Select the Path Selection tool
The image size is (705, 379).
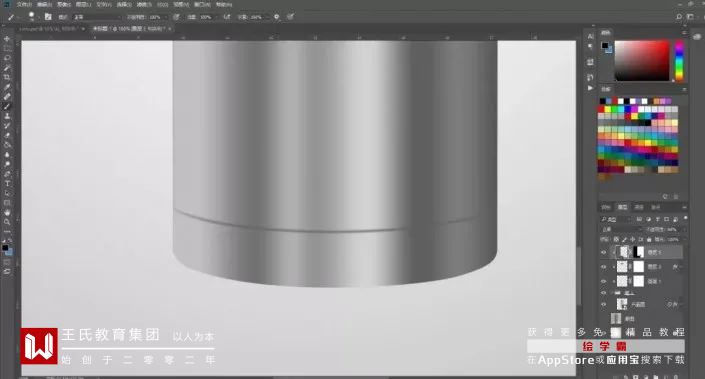pyautogui.click(x=7, y=193)
